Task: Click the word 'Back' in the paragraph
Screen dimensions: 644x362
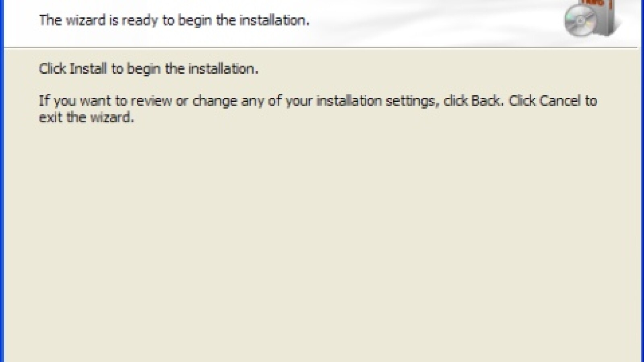Action: 486,101
